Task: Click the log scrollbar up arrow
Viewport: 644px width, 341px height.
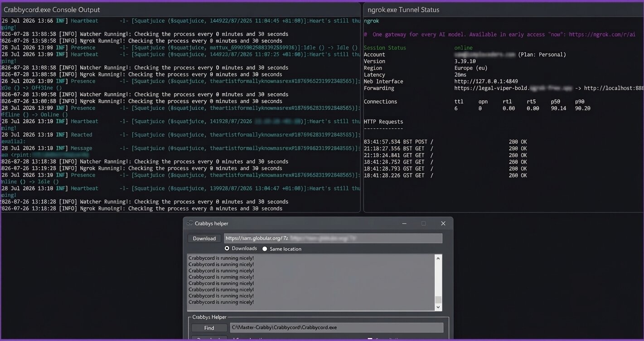Action: point(438,258)
